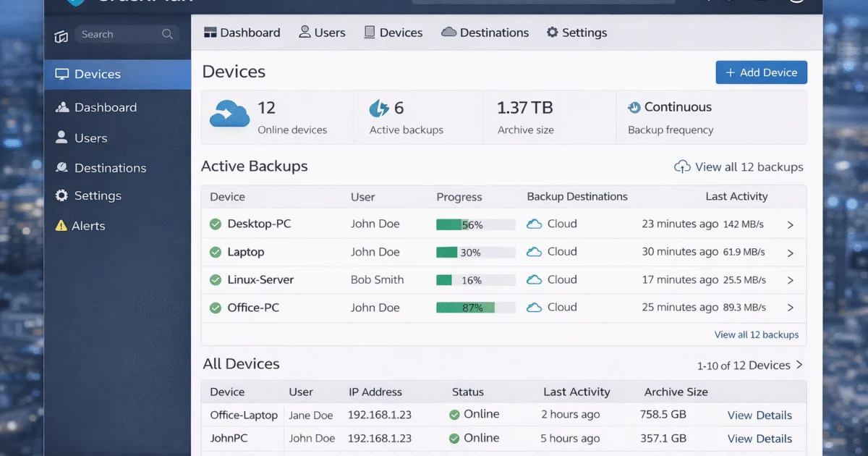Go to the Destinations top tab
The image size is (868, 456).
click(x=485, y=33)
